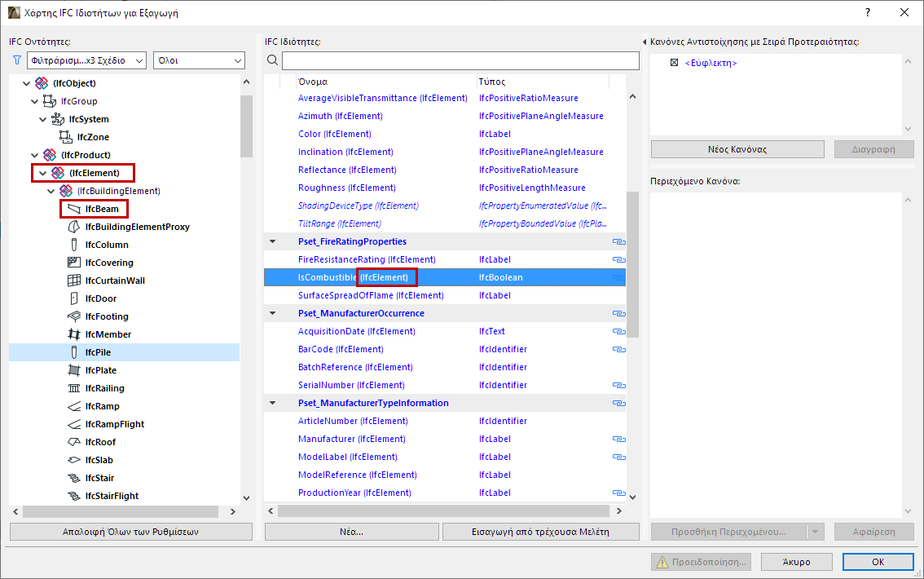Click the IfcPlate icon
The width and height of the screenshot is (924, 579).
tap(74, 370)
